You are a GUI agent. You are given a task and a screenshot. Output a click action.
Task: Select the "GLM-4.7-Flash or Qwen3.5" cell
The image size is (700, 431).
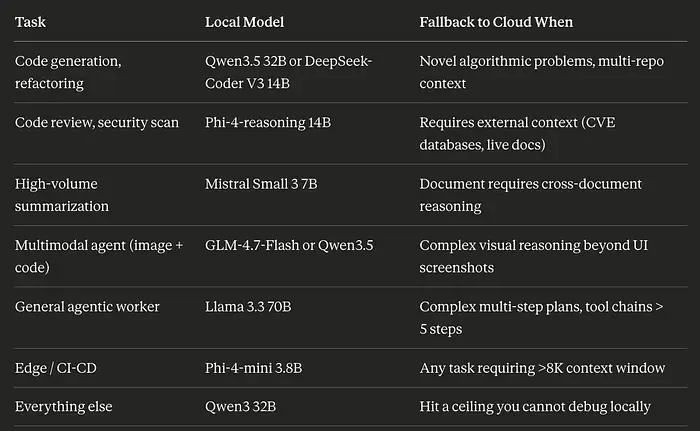pos(289,245)
